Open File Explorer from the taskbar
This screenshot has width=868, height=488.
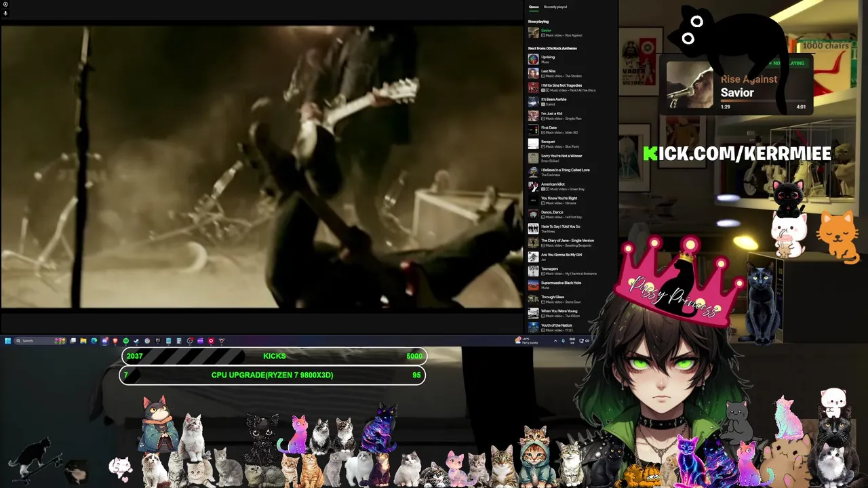click(83, 340)
